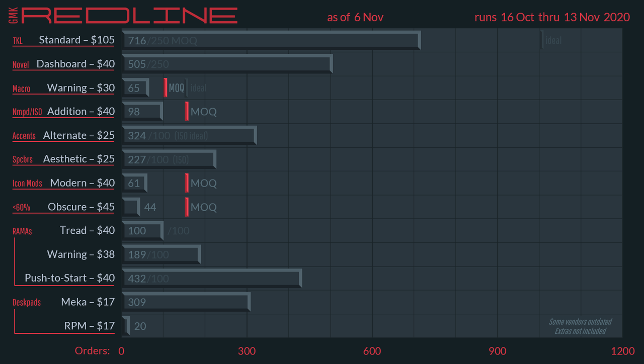Click the Push-to-Start bar showing 432
This screenshot has height=364, width=644.
pos(212,278)
